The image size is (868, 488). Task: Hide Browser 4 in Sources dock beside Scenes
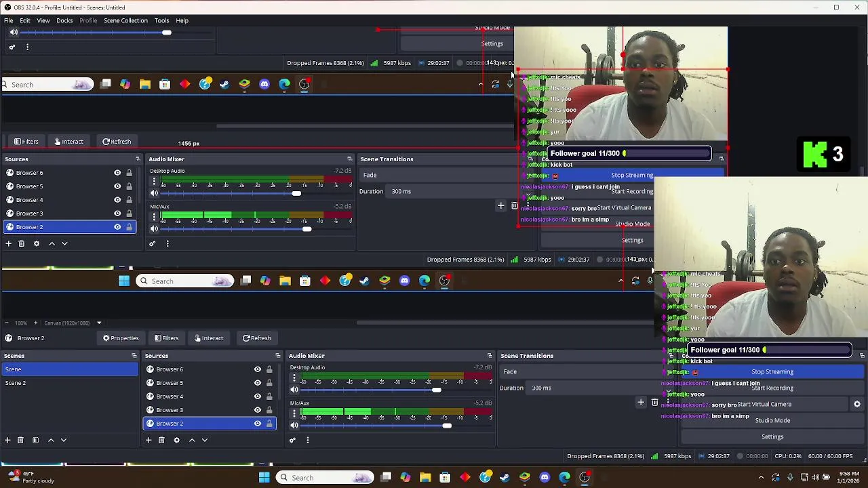[x=258, y=396]
